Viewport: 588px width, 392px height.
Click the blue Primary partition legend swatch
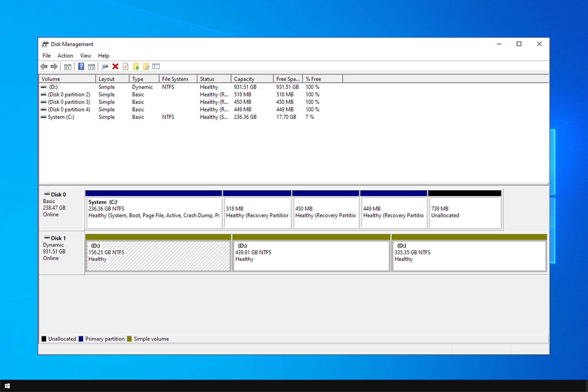[81, 339]
